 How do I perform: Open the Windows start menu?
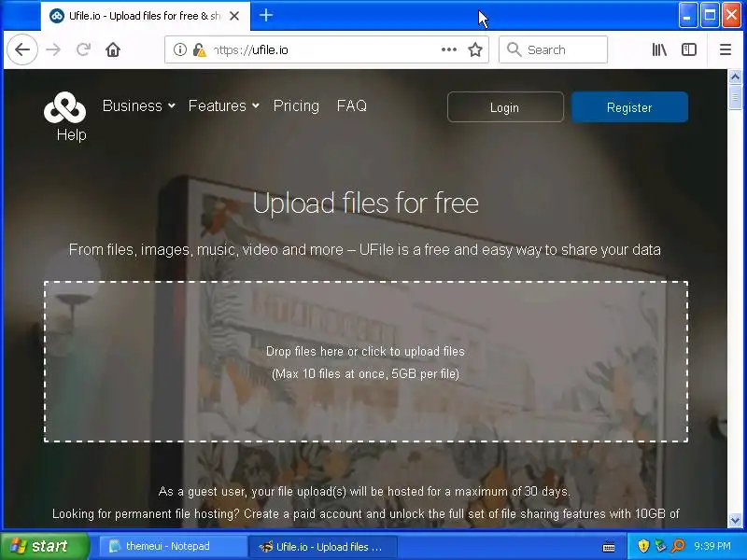pyautogui.click(x=44, y=546)
